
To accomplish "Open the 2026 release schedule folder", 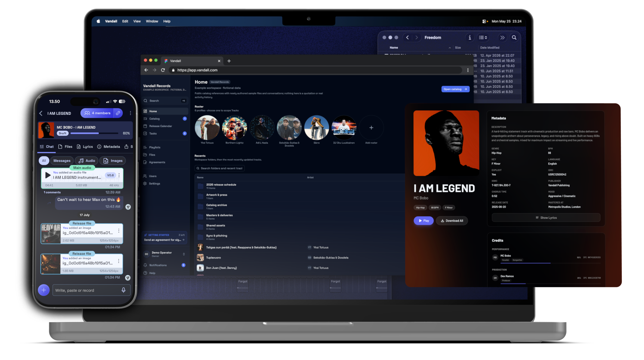I will pos(300,186).
